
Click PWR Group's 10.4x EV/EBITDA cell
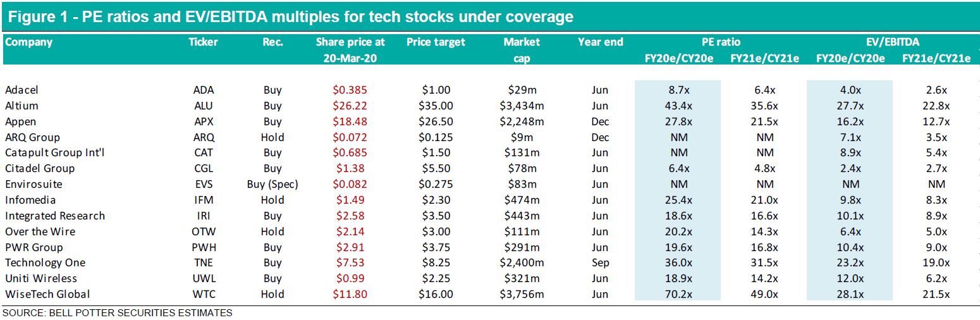(x=849, y=247)
